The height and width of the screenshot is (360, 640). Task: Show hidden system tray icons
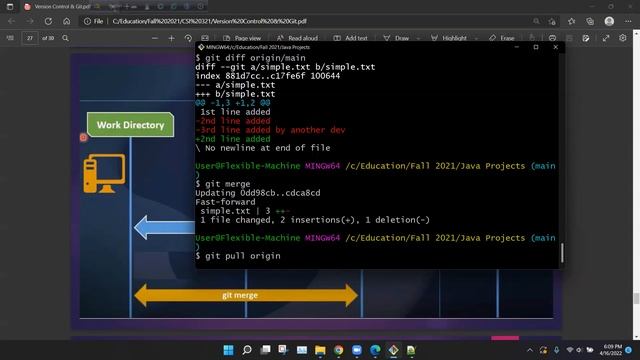coord(530,350)
